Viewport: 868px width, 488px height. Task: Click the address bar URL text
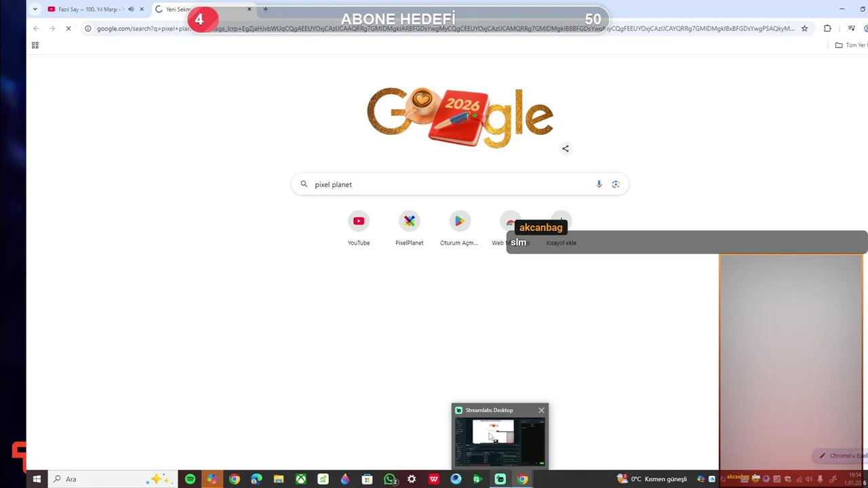[445, 28]
